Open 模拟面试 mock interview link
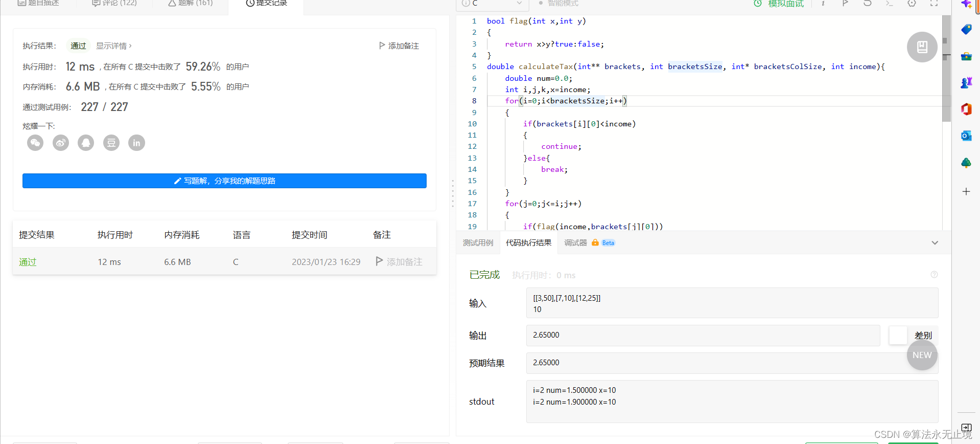The height and width of the screenshot is (444, 980). coord(779,4)
